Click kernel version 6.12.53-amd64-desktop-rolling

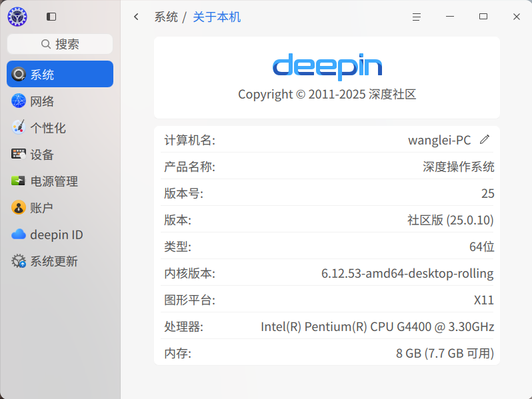[407, 273]
